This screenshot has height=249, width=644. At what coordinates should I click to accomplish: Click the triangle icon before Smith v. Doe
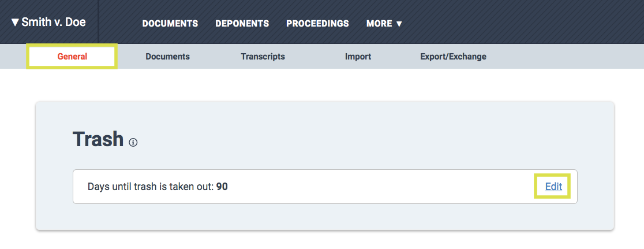click(x=15, y=22)
